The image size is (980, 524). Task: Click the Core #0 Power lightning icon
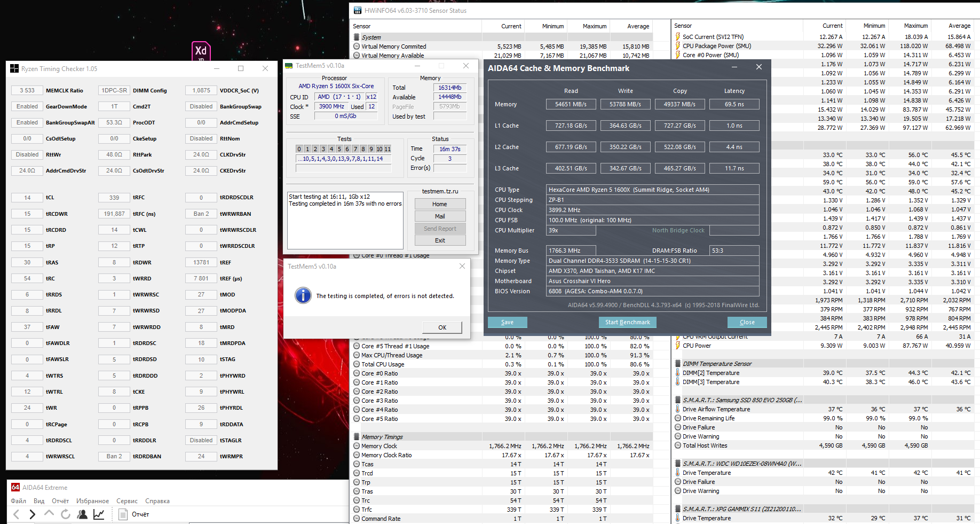(678, 55)
